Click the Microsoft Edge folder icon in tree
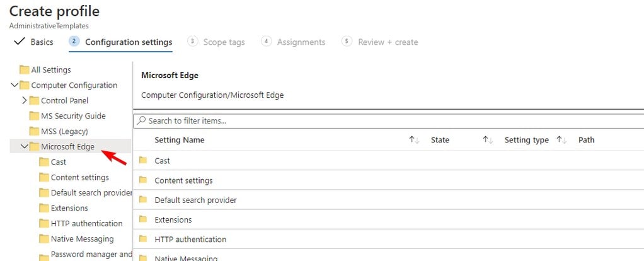 (x=34, y=147)
